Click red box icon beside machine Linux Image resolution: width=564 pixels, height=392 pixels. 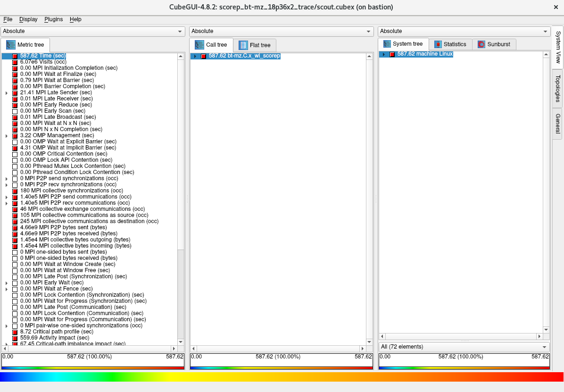pyautogui.click(x=392, y=54)
